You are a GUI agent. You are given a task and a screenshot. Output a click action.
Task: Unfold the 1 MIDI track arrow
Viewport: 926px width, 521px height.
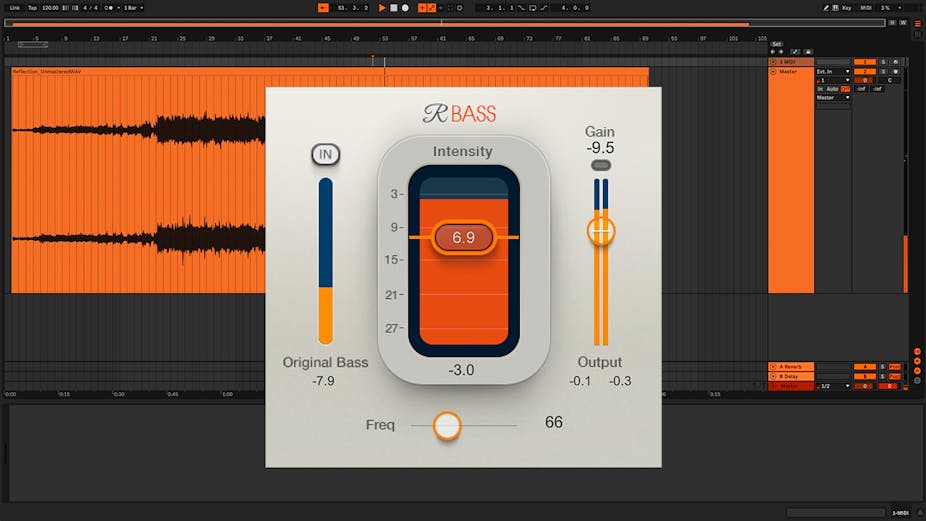(773, 62)
